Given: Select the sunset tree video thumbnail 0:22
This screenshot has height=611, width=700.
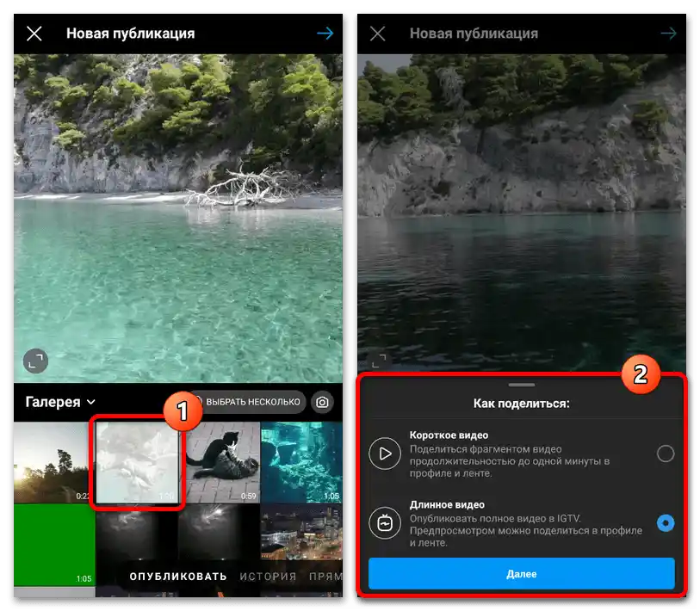Looking at the screenshot, I should point(52,462).
